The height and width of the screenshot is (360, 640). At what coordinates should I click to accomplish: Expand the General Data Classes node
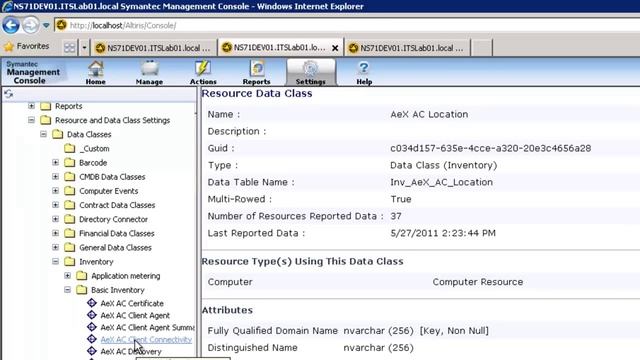click(x=56, y=247)
